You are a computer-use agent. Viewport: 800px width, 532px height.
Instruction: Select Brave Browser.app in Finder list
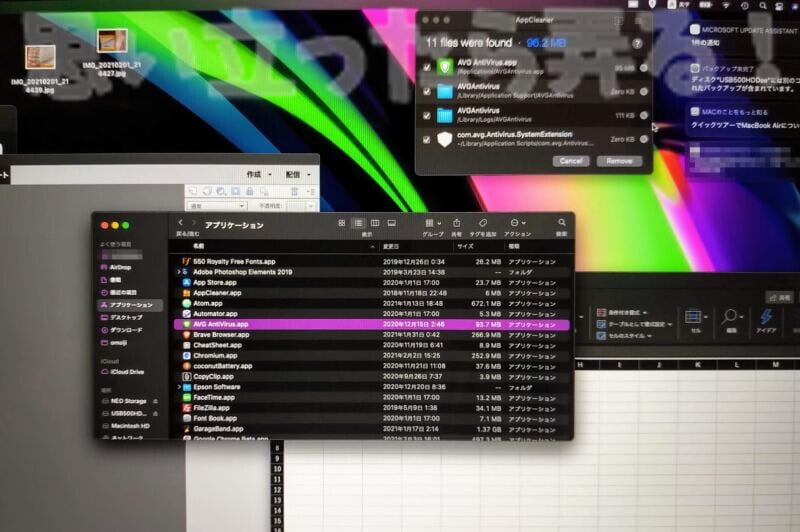coord(371,335)
